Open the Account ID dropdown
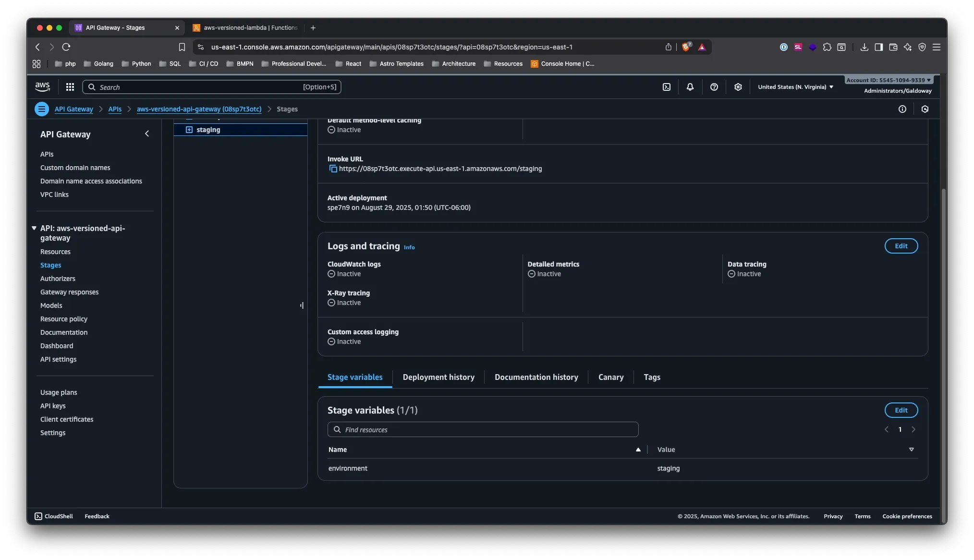The width and height of the screenshot is (974, 560). (x=888, y=80)
